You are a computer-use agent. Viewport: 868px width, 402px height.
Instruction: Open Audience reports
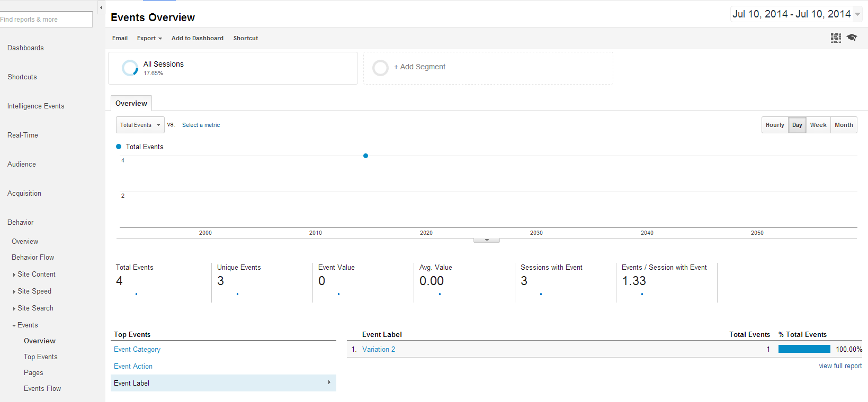coord(22,164)
